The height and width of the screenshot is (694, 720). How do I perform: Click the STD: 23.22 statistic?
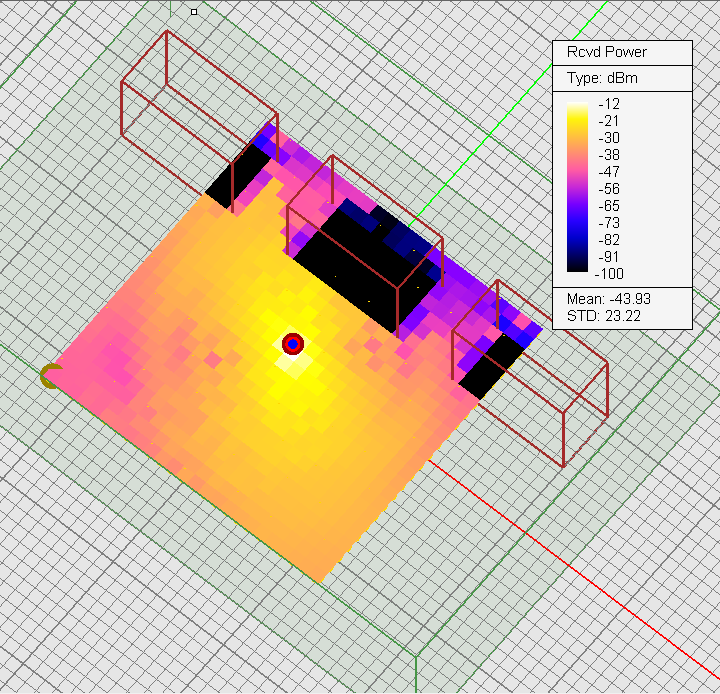pyautogui.click(x=602, y=315)
